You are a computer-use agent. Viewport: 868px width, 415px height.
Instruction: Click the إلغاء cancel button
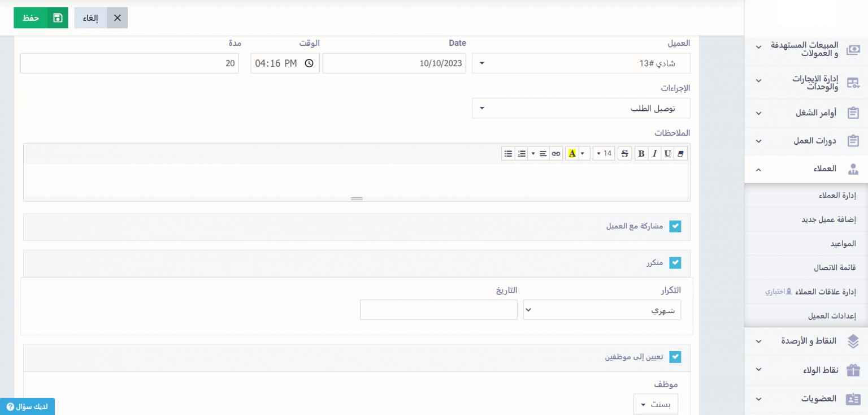click(x=101, y=18)
